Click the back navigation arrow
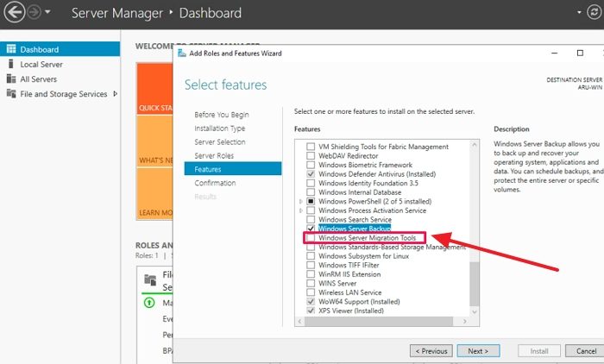The image size is (604, 364). pos(12,13)
